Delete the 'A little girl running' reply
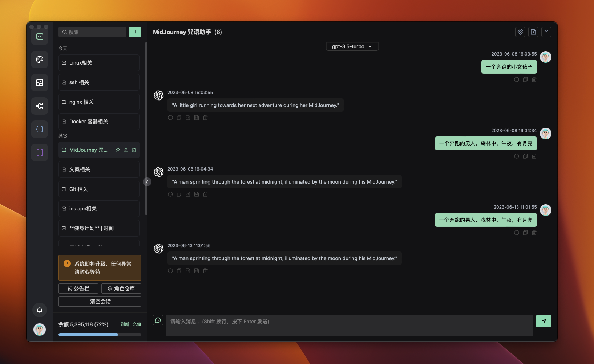 coord(205,118)
